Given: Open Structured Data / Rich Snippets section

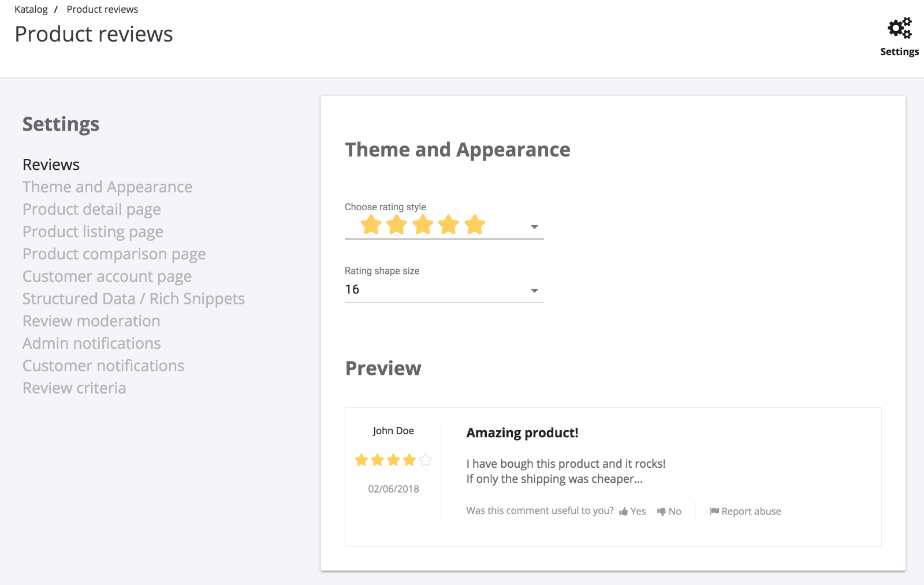Looking at the screenshot, I should [x=134, y=299].
